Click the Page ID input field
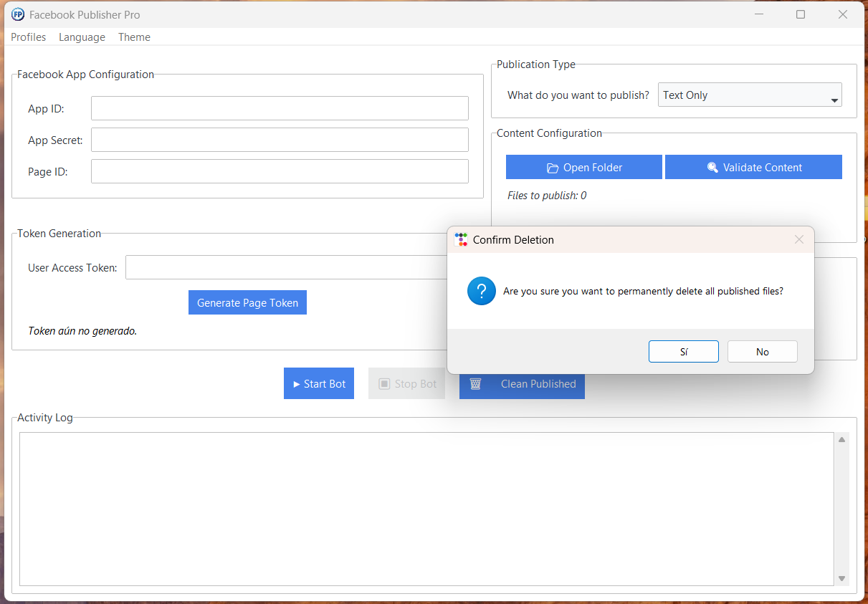The image size is (868, 604). coord(280,171)
